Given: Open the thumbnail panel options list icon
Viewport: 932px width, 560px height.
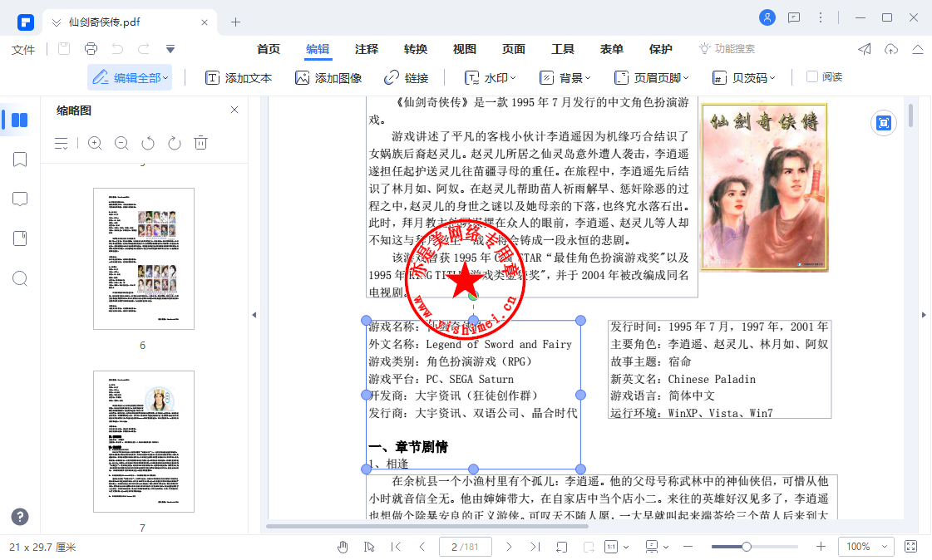Looking at the screenshot, I should click(62, 143).
